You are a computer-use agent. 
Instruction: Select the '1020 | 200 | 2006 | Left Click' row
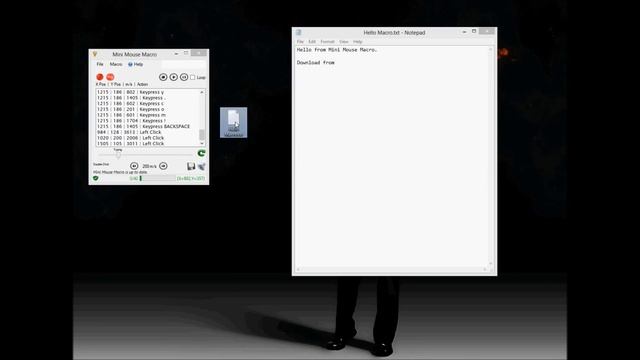click(x=147, y=138)
